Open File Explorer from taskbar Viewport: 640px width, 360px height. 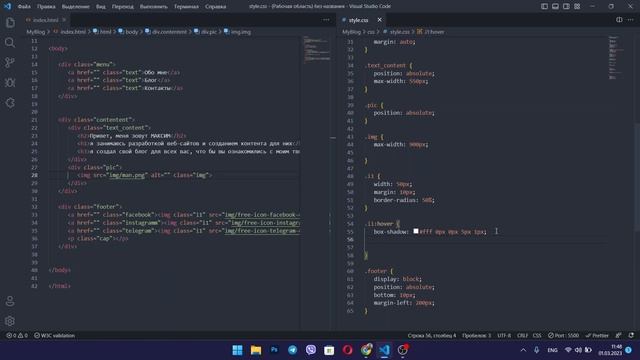tap(256, 350)
